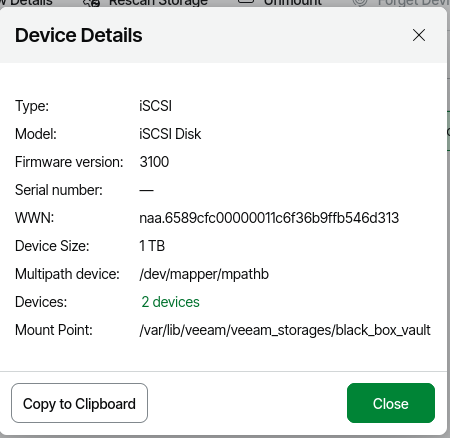Viewport: 450px width, 438px height.
Task: Click the Model value iSCSI Disk
Action: click(170, 134)
